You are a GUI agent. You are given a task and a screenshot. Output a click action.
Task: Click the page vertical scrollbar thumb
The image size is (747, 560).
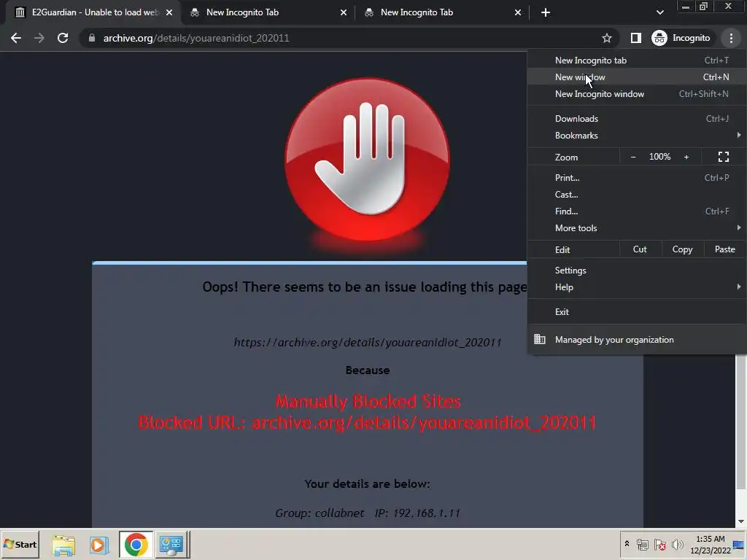pos(741,421)
